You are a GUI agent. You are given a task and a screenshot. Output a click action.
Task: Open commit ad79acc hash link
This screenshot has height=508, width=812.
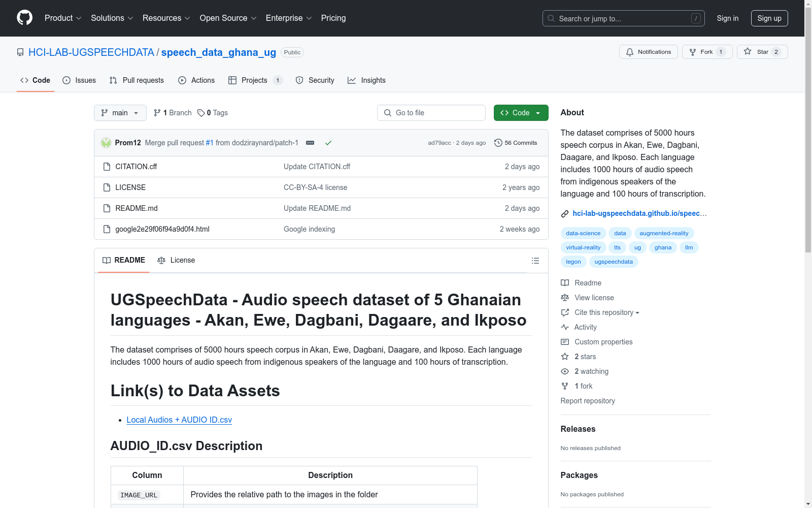pos(439,143)
